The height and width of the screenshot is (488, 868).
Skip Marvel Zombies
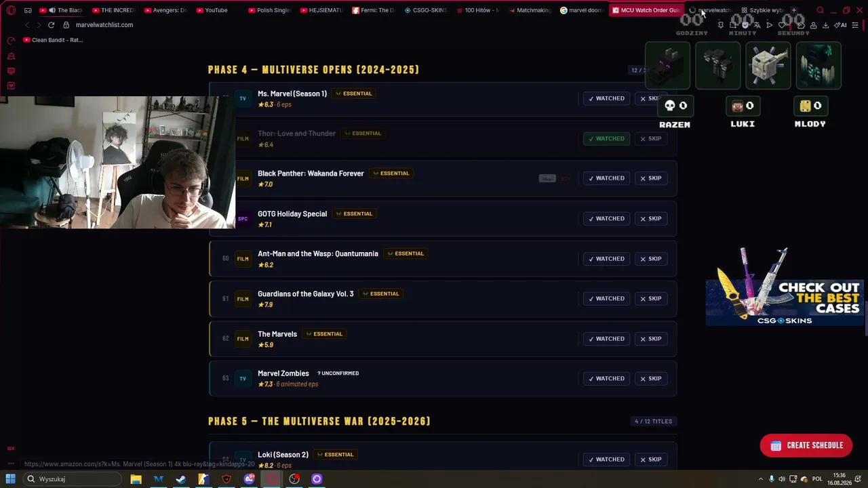(651, 379)
